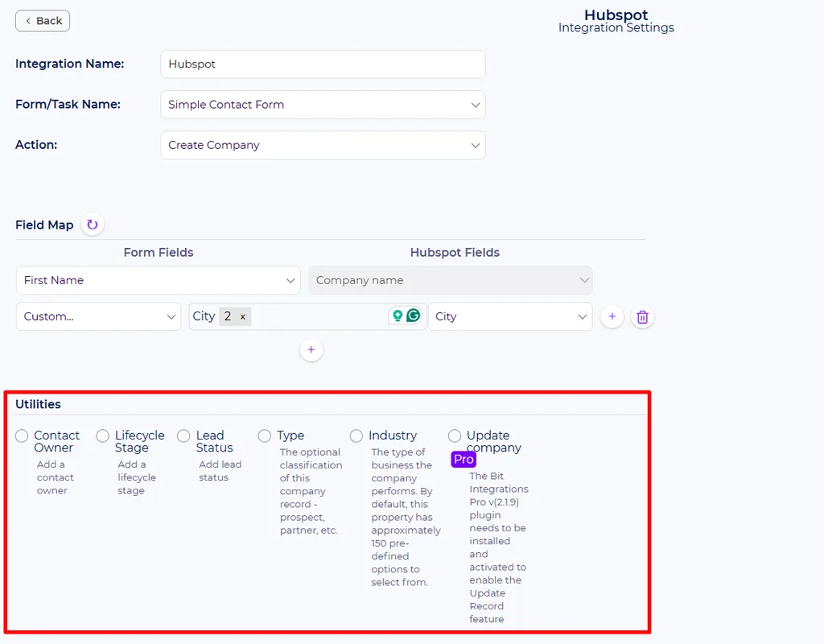824x644 pixels.
Task: Remove the City 2 tag with its x
Action: [x=243, y=316]
